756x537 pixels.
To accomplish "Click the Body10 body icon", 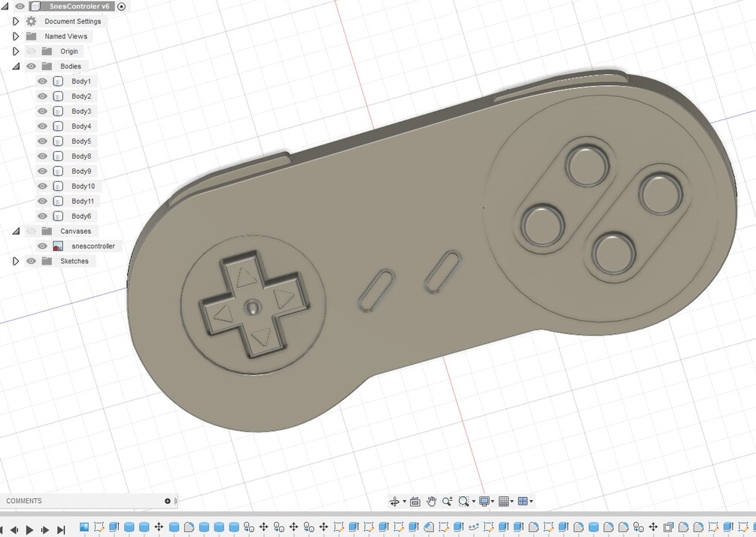I will pyautogui.click(x=58, y=186).
